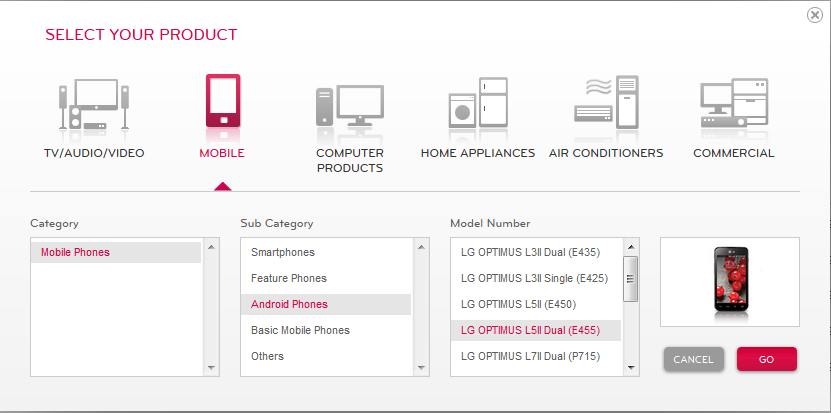Open the Commercial product category icon

point(734,104)
